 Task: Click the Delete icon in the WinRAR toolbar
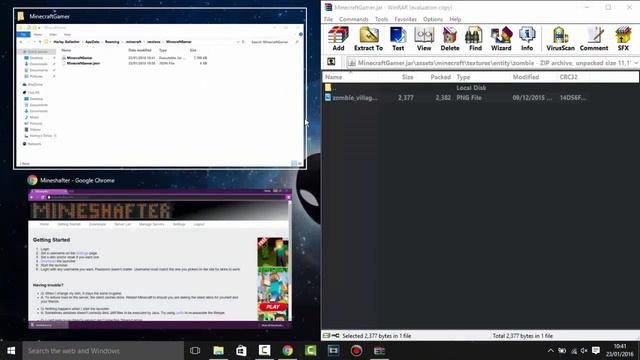point(450,39)
